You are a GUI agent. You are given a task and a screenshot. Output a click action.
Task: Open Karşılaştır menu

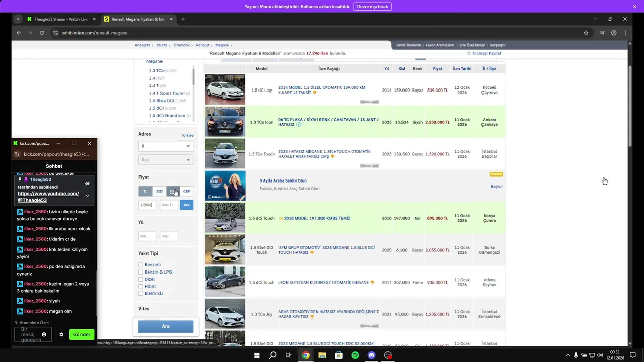coord(498,45)
